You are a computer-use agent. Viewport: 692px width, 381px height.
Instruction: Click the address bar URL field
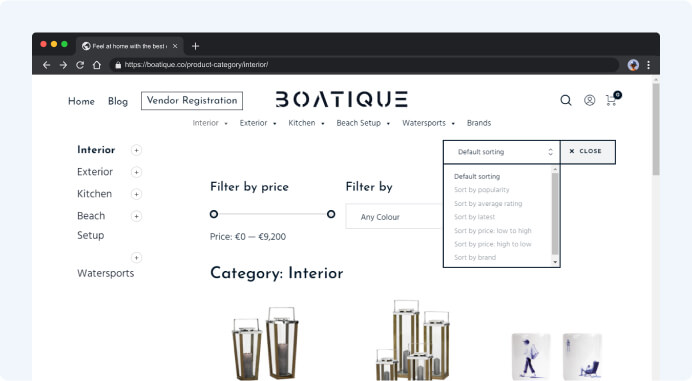(x=364, y=65)
